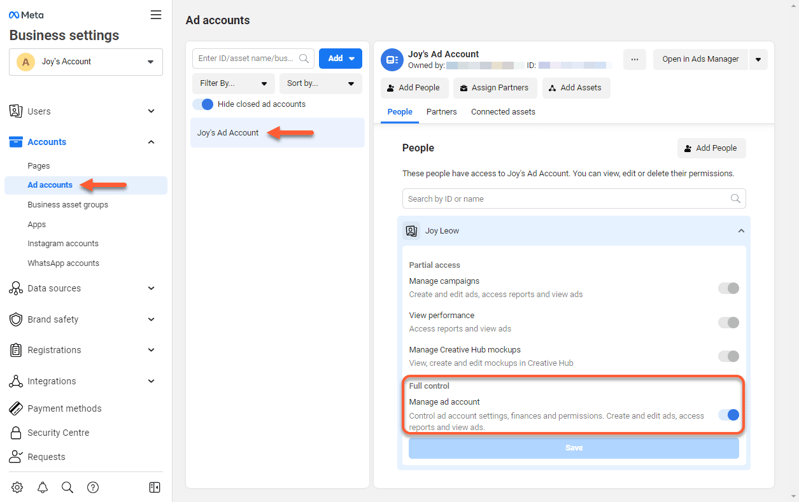This screenshot has width=799, height=502.
Task: Open Joy's Account business selector dropdown
Action: click(87, 62)
